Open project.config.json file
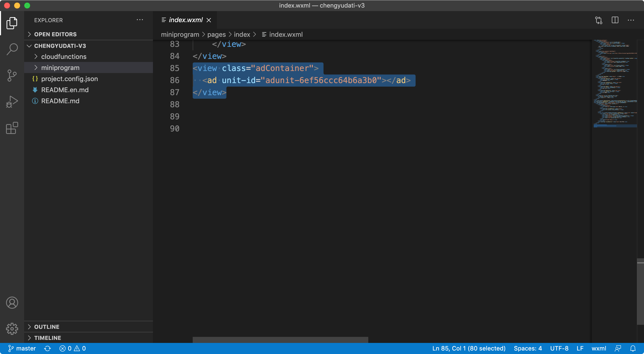The width and height of the screenshot is (644, 354). click(x=69, y=79)
